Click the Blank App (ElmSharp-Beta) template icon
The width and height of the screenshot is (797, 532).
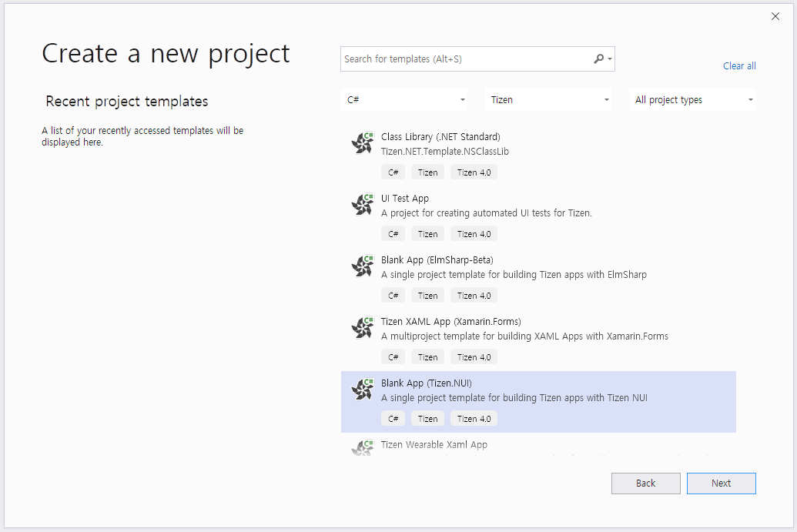coord(362,266)
